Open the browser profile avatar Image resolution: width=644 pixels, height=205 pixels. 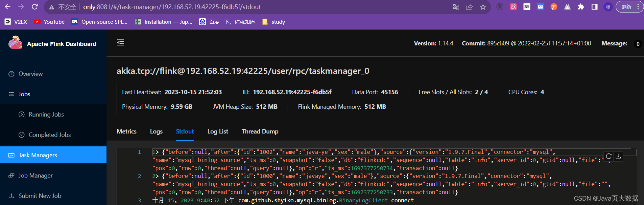[x=608, y=7]
